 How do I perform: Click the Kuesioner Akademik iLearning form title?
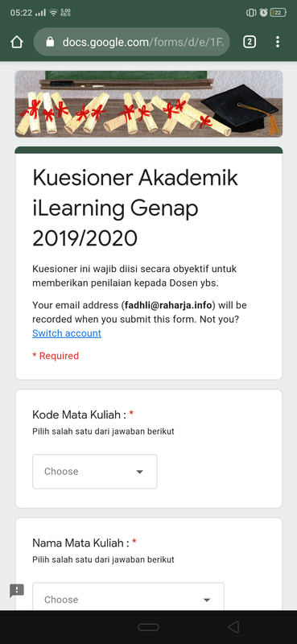click(135, 208)
